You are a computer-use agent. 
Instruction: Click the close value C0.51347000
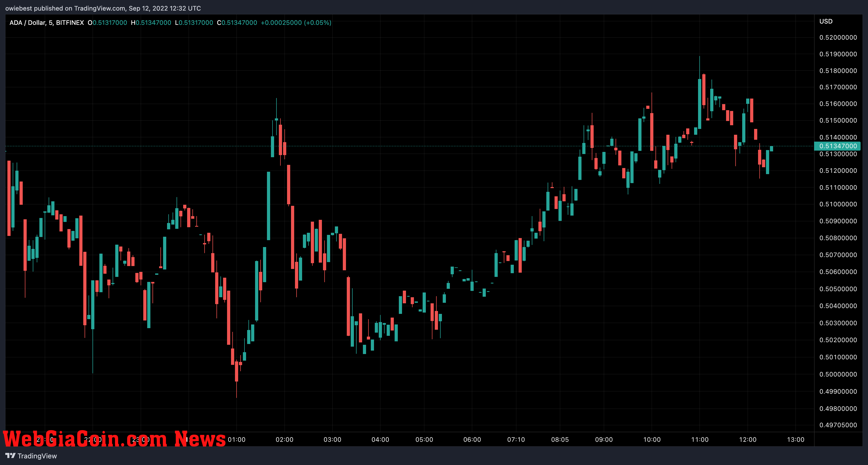pyautogui.click(x=237, y=22)
